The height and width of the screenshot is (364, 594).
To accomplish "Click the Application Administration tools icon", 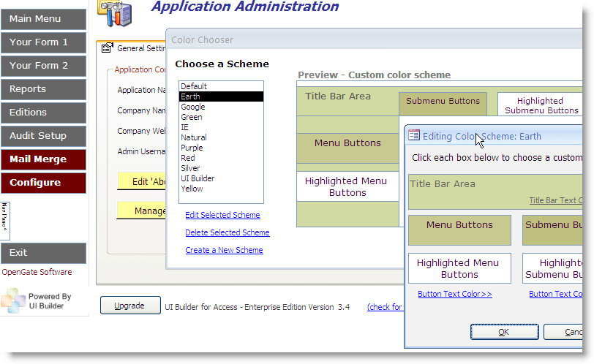I will tap(115, 14).
